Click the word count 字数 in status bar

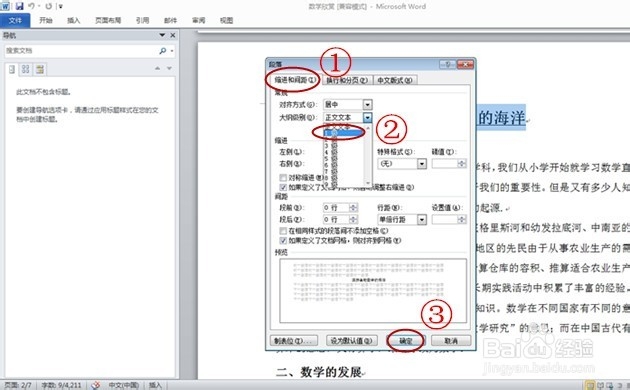pos(61,385)
